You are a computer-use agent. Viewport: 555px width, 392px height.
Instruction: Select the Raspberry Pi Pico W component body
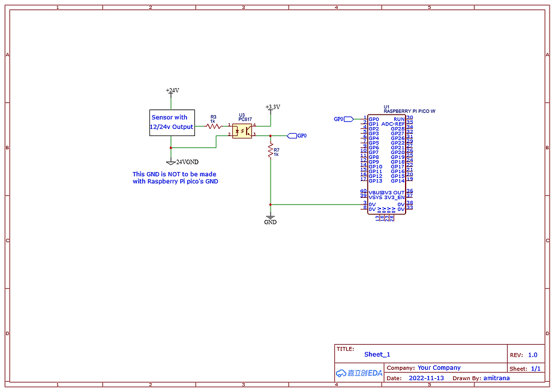pos(386,164)
